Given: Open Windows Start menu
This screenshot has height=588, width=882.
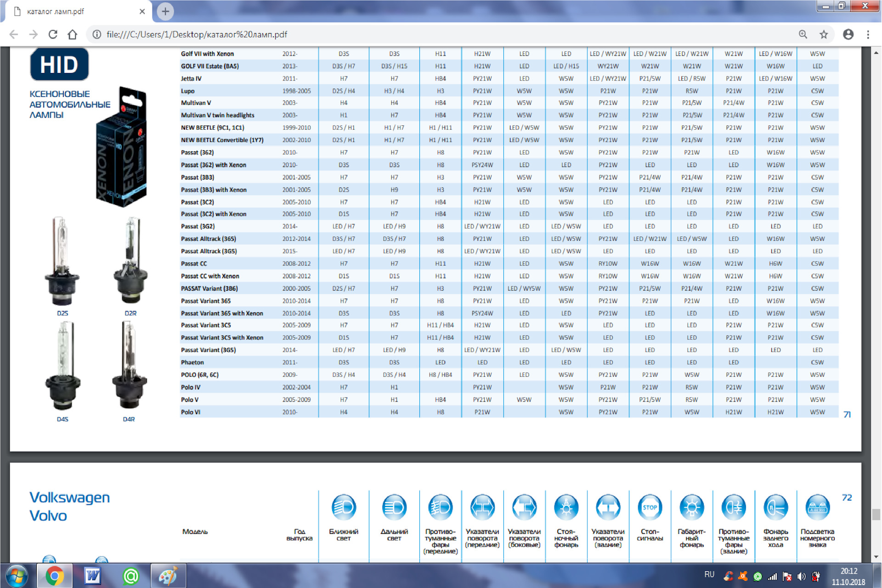Looking at the screenshot, I should point(17,576).
